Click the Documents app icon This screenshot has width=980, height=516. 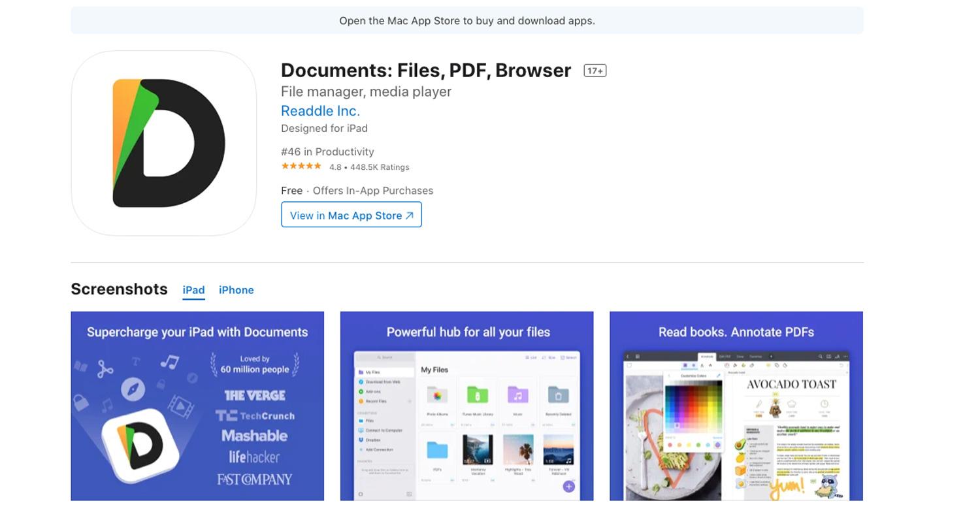[x=163, y=143]
